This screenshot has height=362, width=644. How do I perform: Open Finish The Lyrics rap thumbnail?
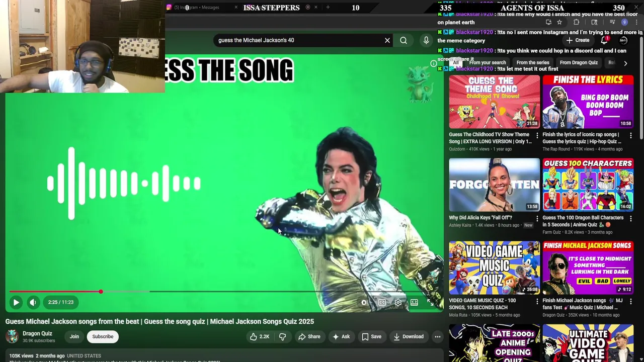(x=588, y=102)
